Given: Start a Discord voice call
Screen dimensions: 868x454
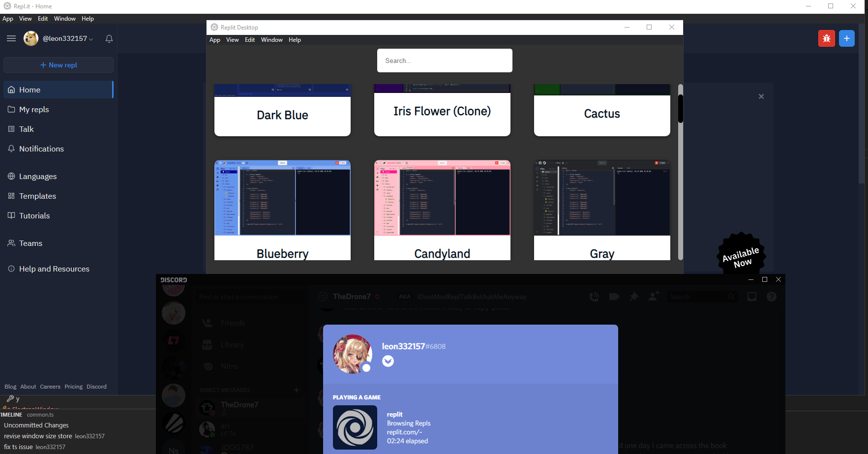Looking at the screenshot, I should (x=594, y=297).
